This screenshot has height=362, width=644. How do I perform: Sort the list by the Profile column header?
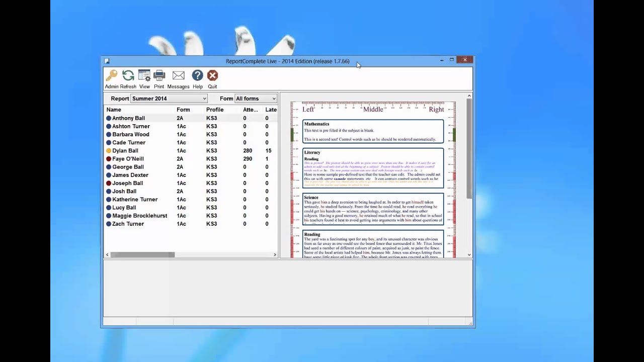click(x=215, y=110)
